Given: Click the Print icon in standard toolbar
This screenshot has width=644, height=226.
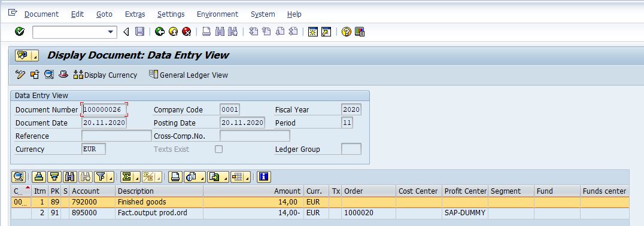Looking at the screenshot, I should [x=206, y=32].
